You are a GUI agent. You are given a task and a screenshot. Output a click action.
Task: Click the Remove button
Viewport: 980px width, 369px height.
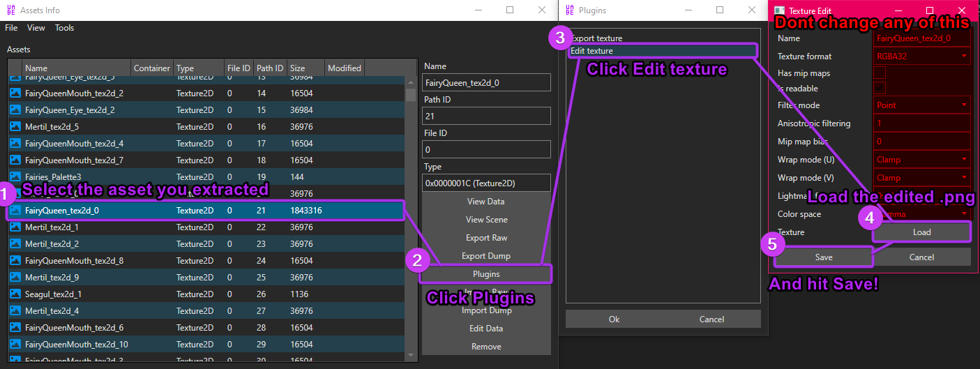click(x=486, y=347)
